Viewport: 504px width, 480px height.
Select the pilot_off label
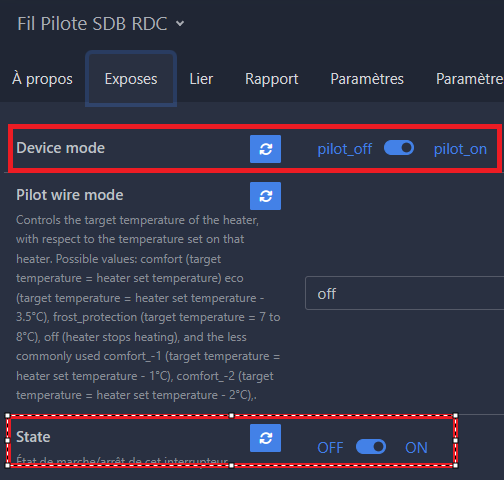tap(345, 149)
